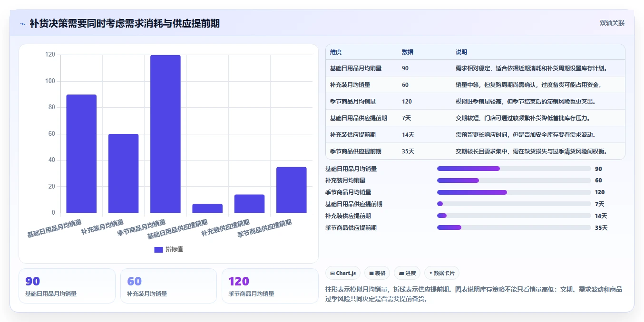This screenshot has width=644, height=322.
Task: Click the value 35天 beside the progress bars
Action: 601,227
